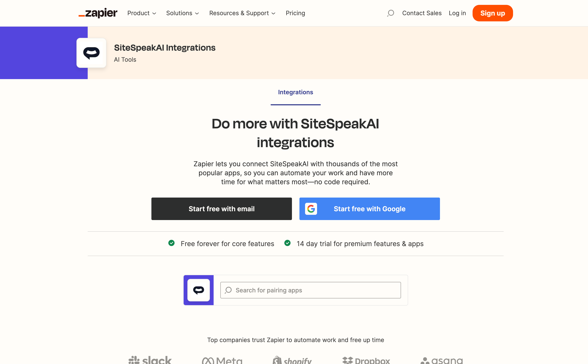Click the Google G logo icon
588x364 pixels.
311,209
